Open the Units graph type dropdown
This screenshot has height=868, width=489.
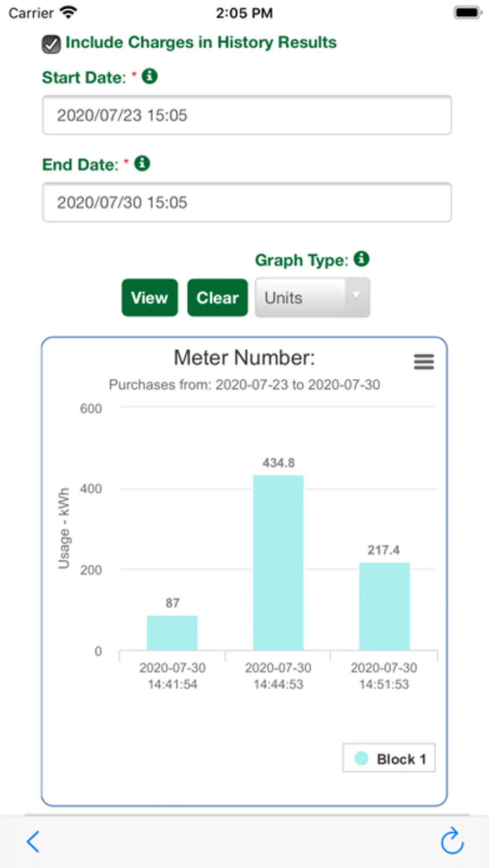(x=312, y=298)
